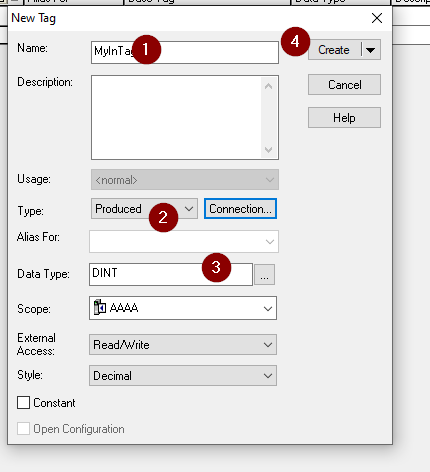This screenshot has height=472, width=430.
Task: Click inside the Description text area
Action: (x=176, y=117)
